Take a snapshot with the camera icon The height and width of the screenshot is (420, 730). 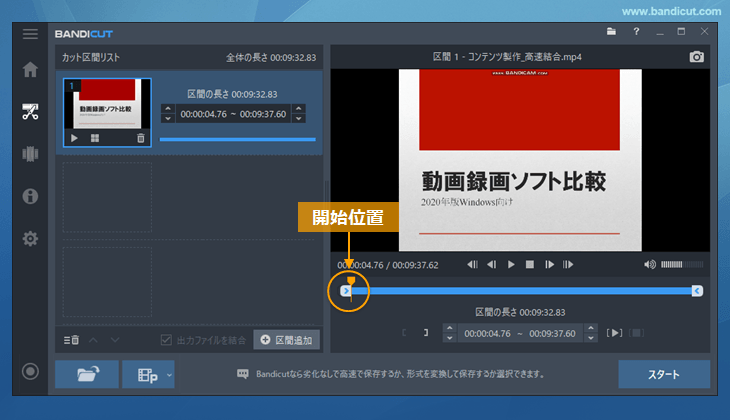coord(696,57)
